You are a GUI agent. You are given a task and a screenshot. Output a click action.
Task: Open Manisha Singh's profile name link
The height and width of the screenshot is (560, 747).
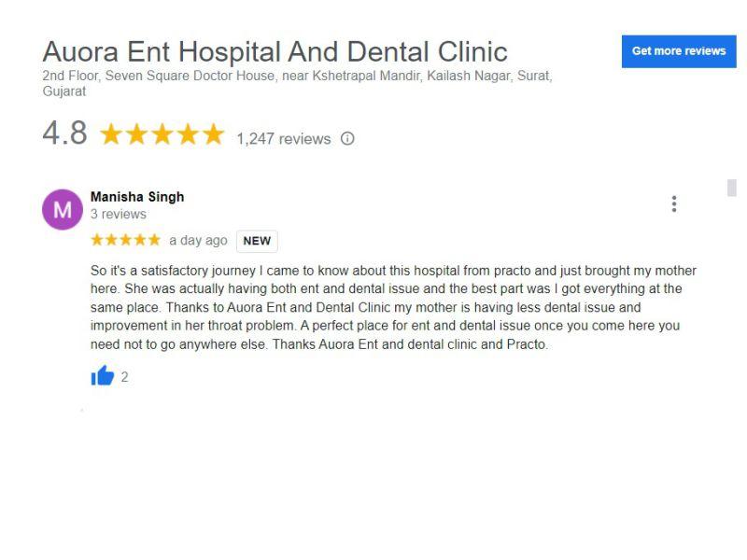137,197
